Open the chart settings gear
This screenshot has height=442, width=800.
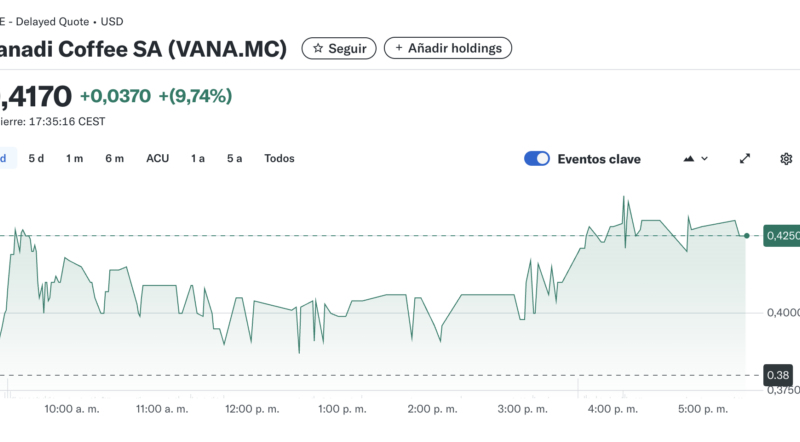click(786, 159)
